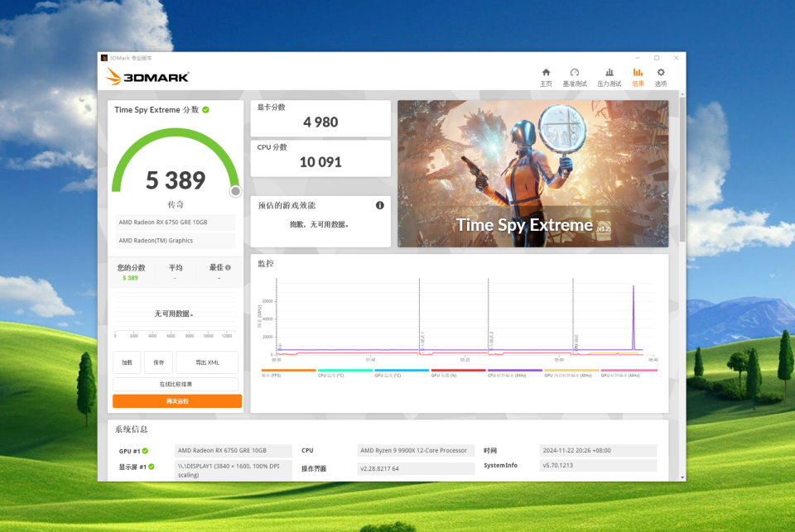Click the AMD Radeon RX 6750 GRE 10GB field under the gauge
Image resolution: width=795 pixels, height=532 pixels.
click(x=176, y=222)
